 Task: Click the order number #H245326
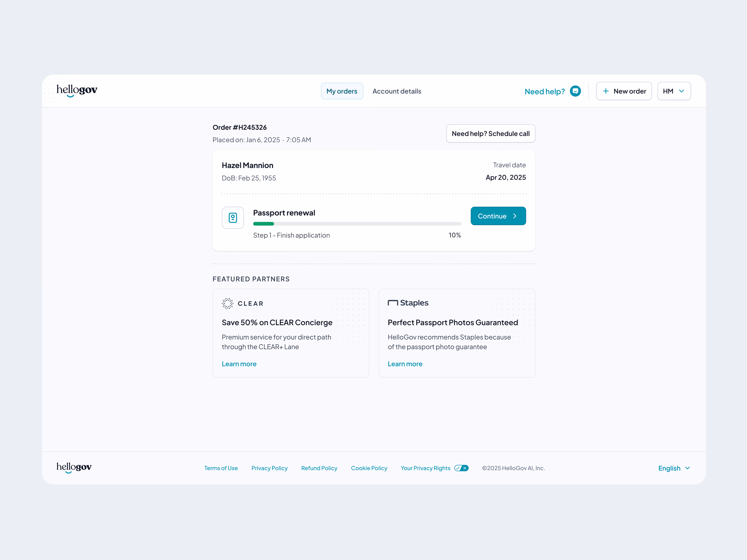click(240, 127)
